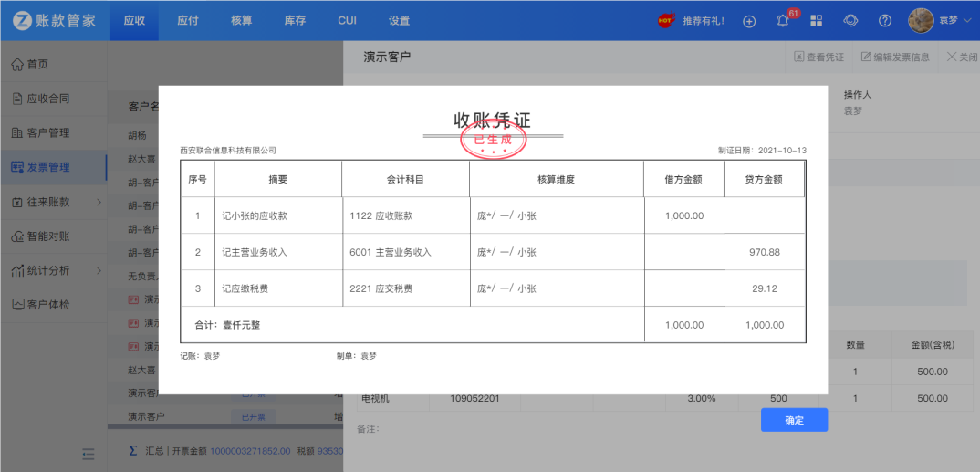980x472 pixels.
Task: Open the apps grid icon
Action: pos(817,21)
